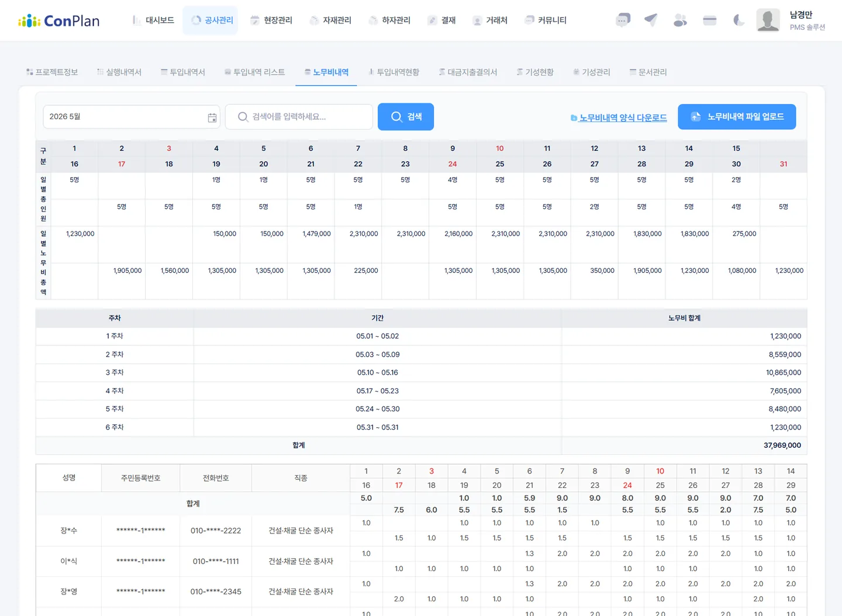842x616 pixels.
Task: Select the 1 주차 row label
Action: [115, 336]
